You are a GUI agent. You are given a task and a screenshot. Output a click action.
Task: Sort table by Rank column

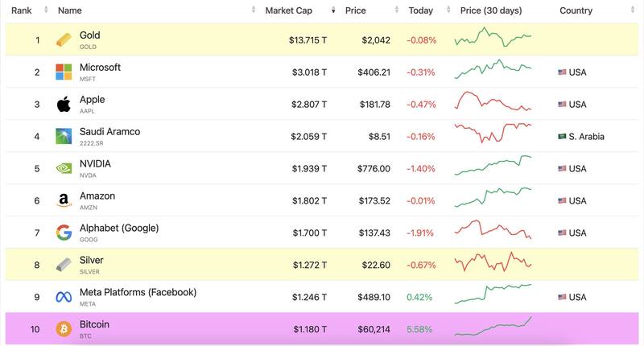coord(22,10)
